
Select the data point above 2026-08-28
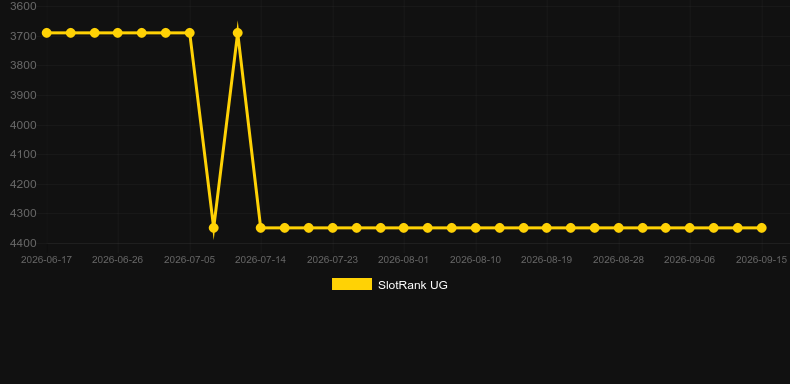(x=618, y=228)
